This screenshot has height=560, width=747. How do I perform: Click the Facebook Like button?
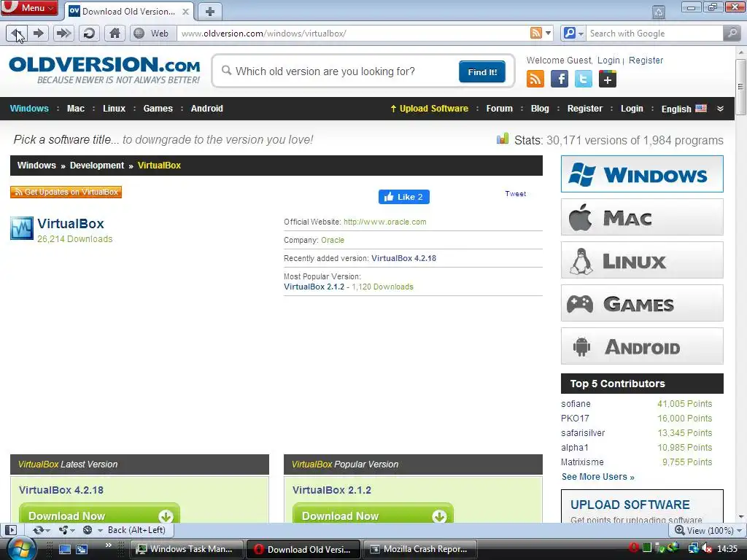[x=404, y=197]
